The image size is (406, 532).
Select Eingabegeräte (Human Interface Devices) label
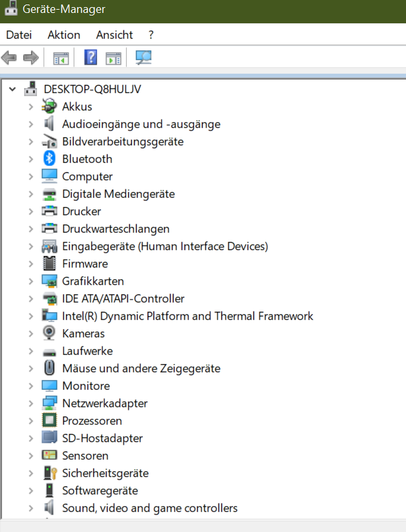pos(165,246)
